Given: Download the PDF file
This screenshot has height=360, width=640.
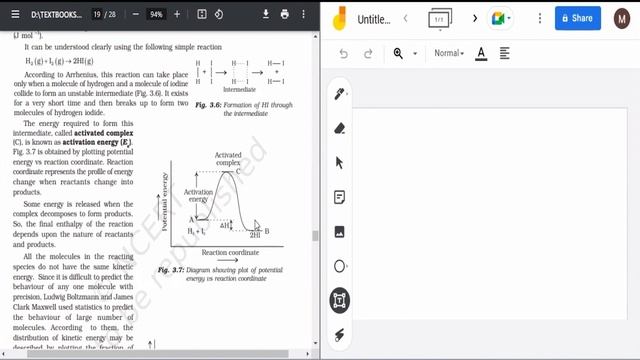Looking at the screenshot, I should tap(266, 14).
